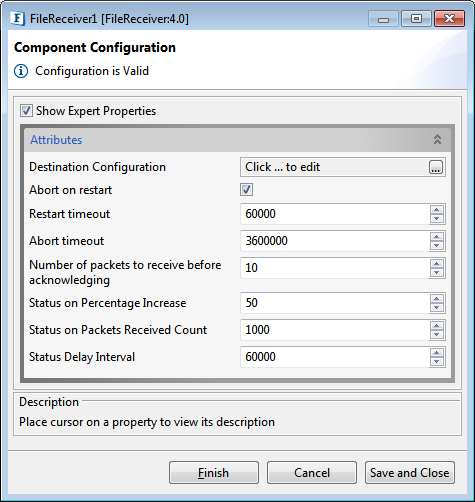This screenshot has width=475, height=502.
Task: Click the Configuration is Valid info icon
Action: coord(21,71)
